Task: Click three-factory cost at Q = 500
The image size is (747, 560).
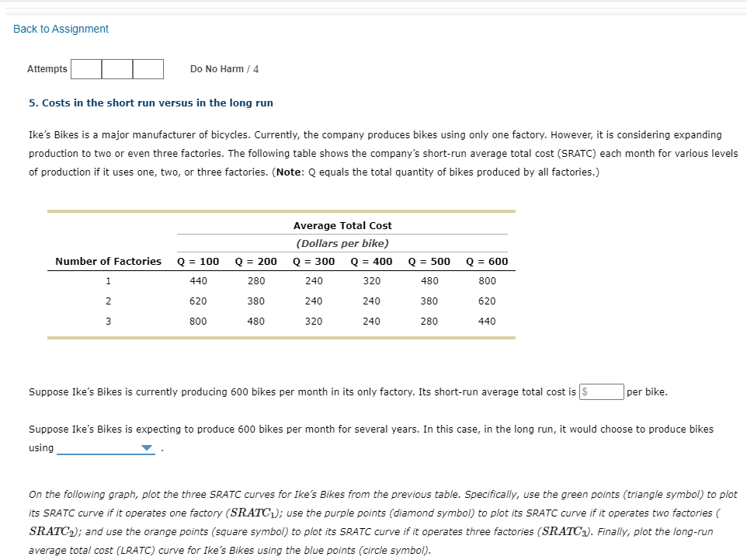Action: pyautogui.click(x=429, y=322)
